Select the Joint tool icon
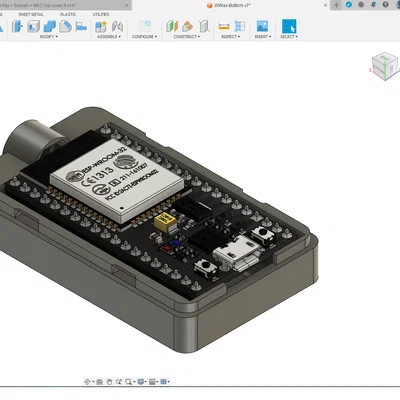Image resolution: width=400 pixels, height=400 pixels. pyautogui.click(x=117, y=26)
